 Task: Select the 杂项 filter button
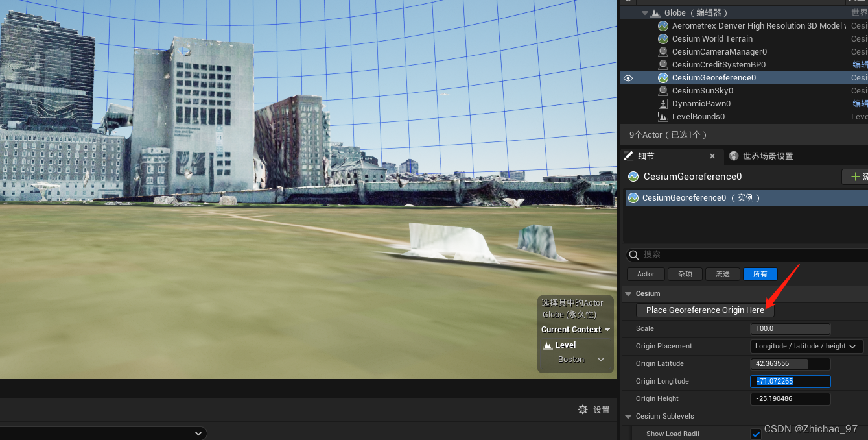pyautogui.click(x=685, y=274)
